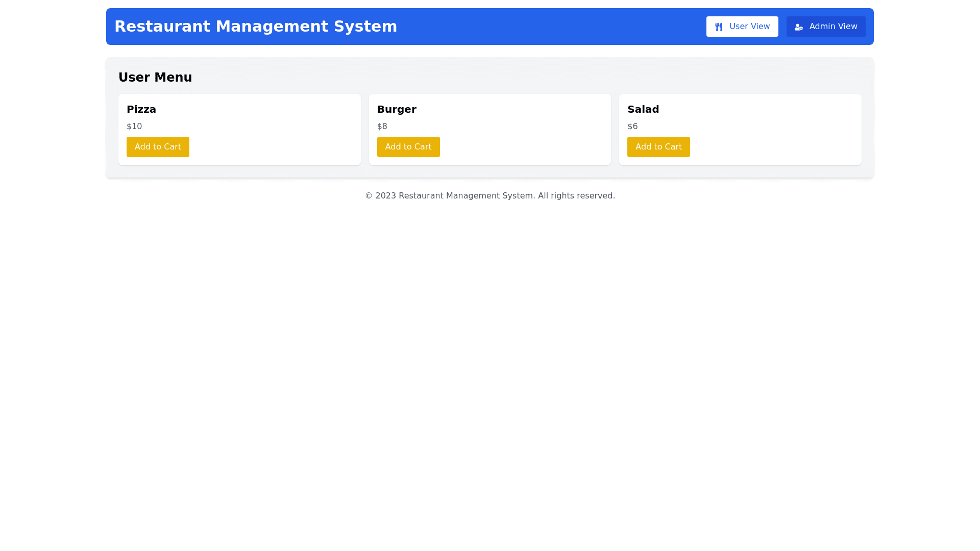Select the $10 Pizza price

[x=134, y=126]
